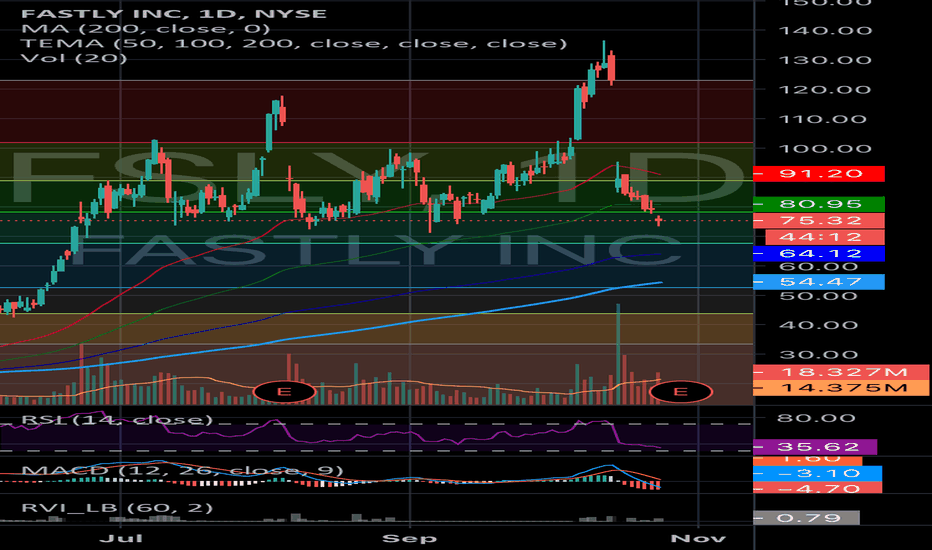932x550 pixels.
Task: Click the volume average 14.375M label
Action: [x=841, y=388]
